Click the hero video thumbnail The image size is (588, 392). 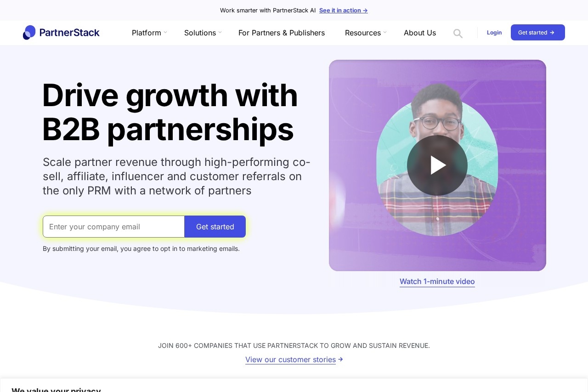point(437,165)
